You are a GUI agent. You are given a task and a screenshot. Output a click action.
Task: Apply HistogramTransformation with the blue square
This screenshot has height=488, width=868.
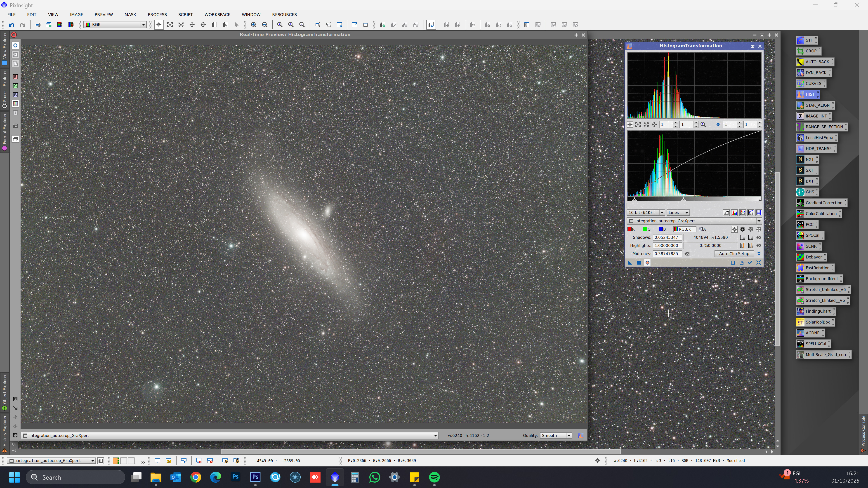pos(639,263)
